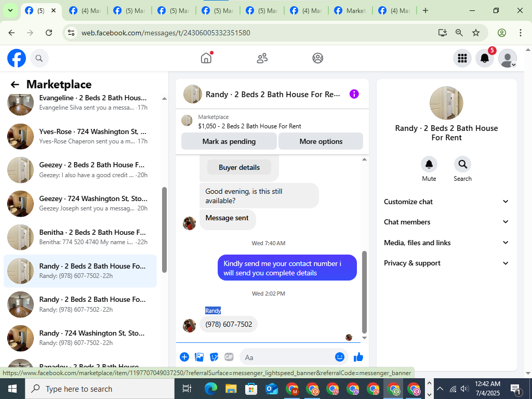
Task: Open the install app icon in address bar
Action: click(442, 33)
